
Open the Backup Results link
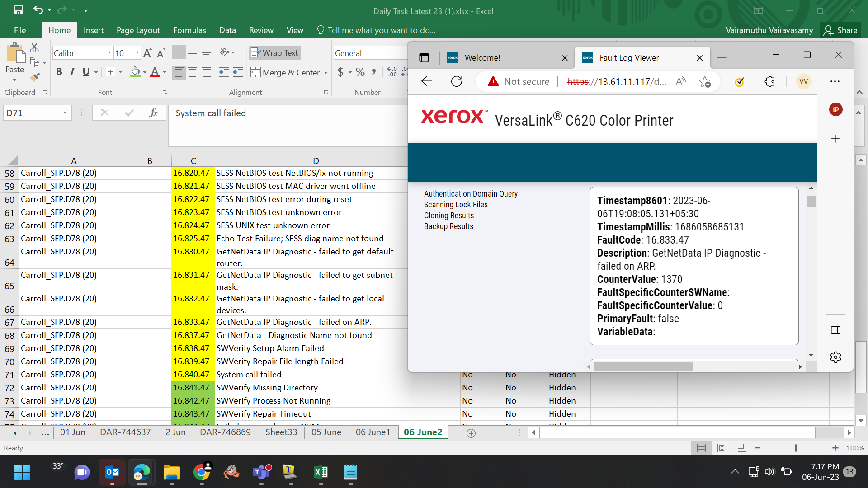(448, 226)
